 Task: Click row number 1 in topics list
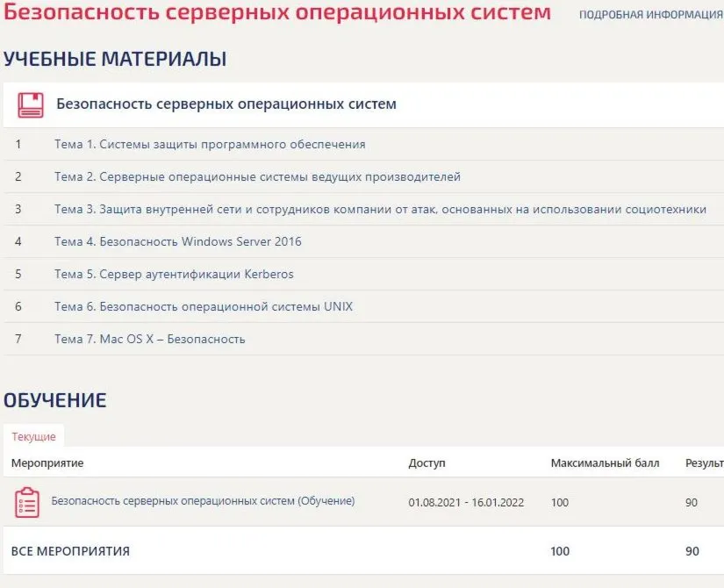[x=18, y=144]
